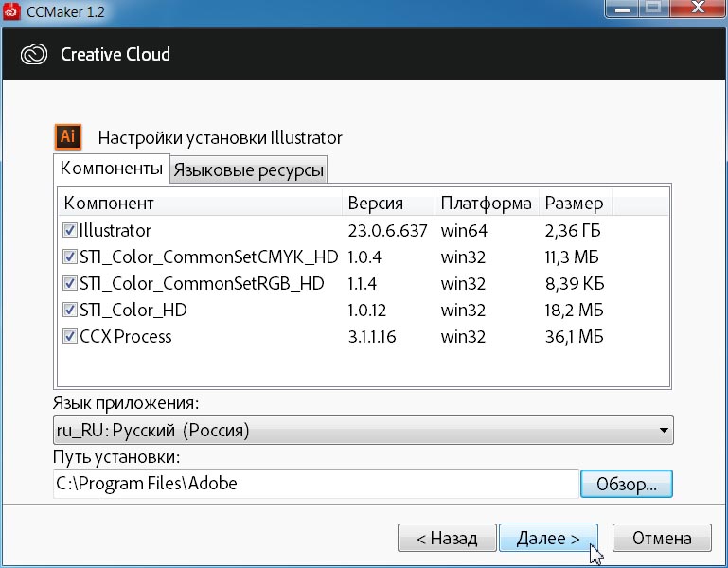Click the Illustrator Ai icon
Screen dimensions: 728x568
pos(68,136)
